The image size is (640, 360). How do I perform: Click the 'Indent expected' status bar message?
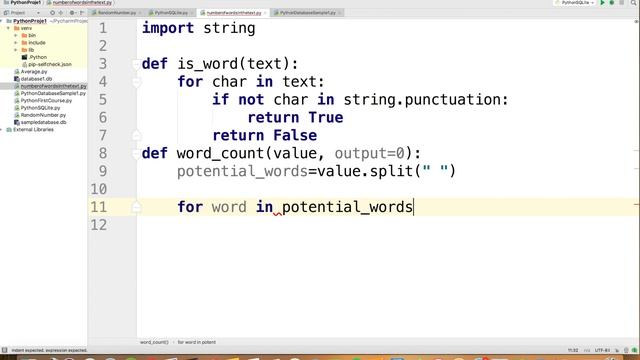pos(49,350)
